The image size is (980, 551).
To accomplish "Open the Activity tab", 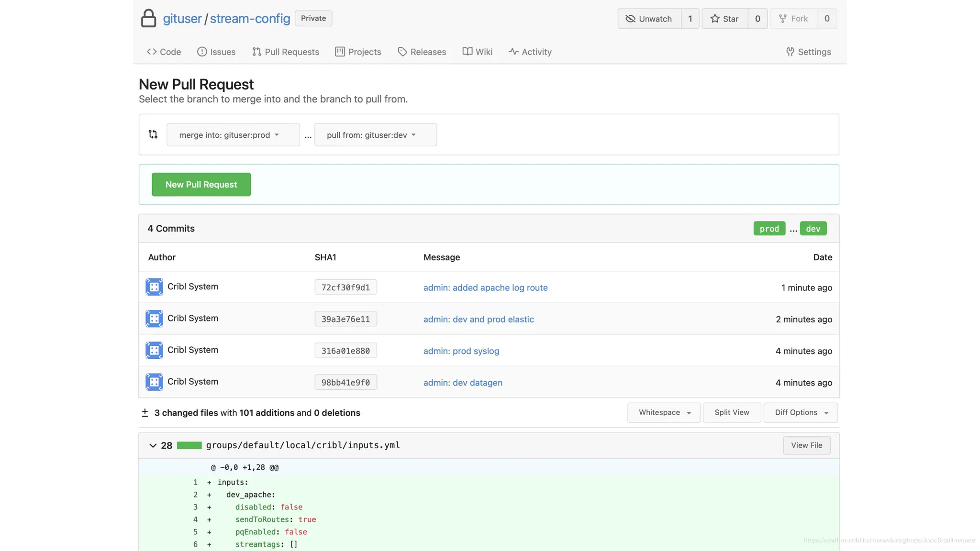I will [x=530, y=52].
